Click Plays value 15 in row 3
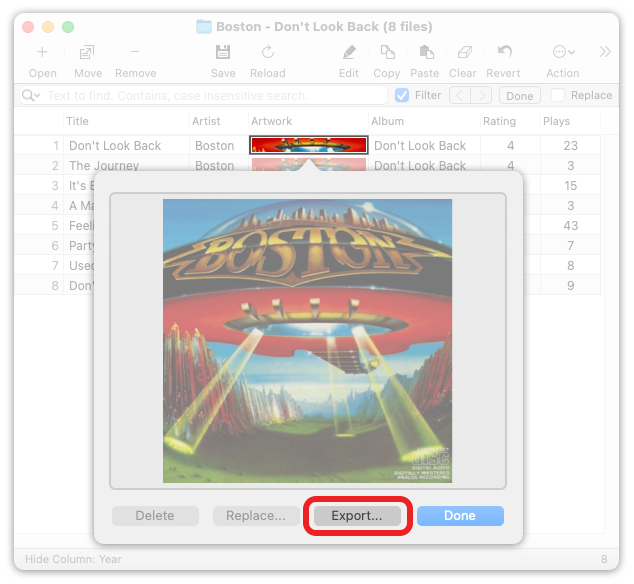The image size is (634, 584). tap(571, 186)
